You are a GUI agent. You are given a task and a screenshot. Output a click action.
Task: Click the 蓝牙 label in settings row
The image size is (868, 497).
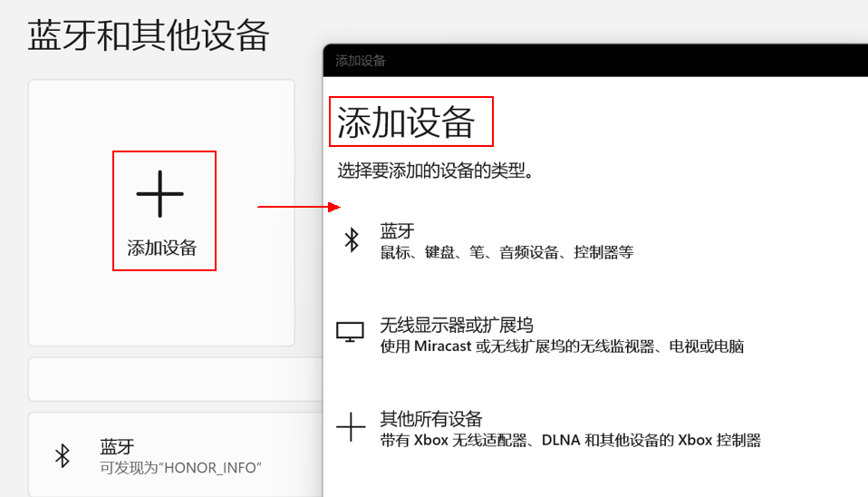(117, 446)
